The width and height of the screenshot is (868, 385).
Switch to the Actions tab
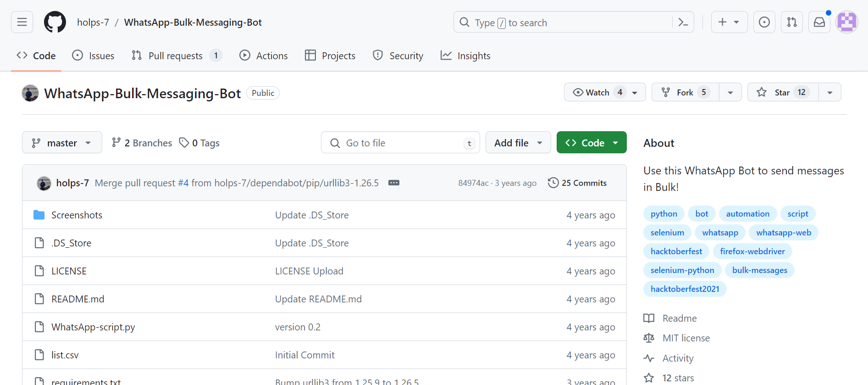(264, 56)
